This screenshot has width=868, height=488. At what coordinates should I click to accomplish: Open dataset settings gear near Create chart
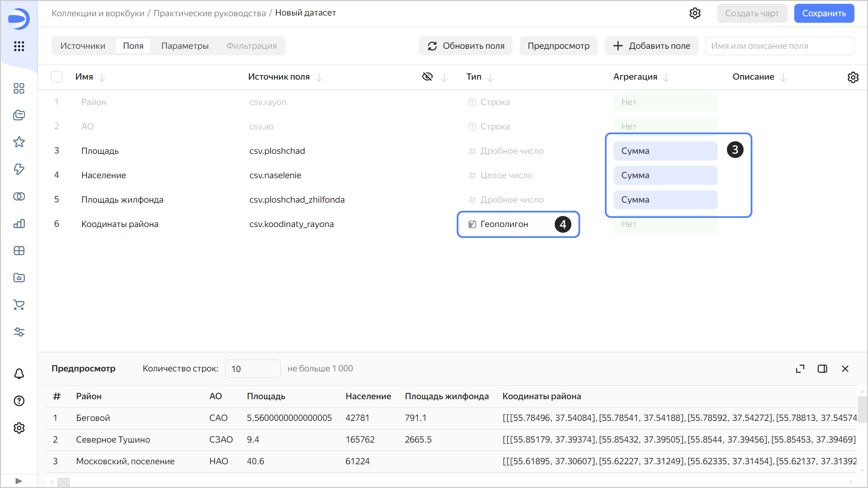tap(695, 13)
